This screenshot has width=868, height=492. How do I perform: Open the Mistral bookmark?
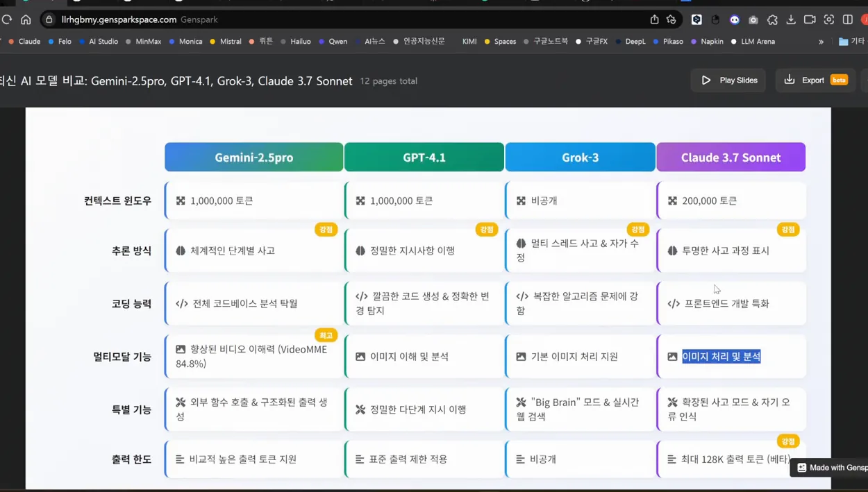pos(226,42)
